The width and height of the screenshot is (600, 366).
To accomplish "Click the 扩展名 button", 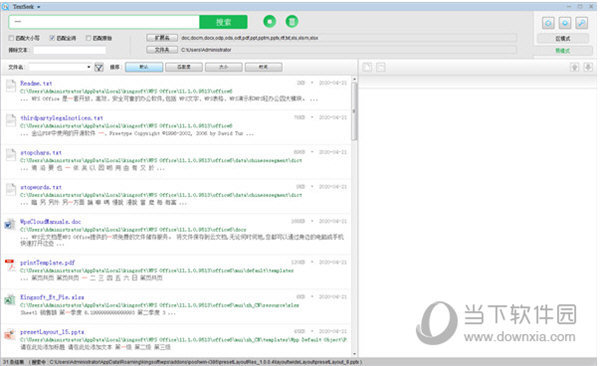I will pyautogui.click(x=162, y=38).
